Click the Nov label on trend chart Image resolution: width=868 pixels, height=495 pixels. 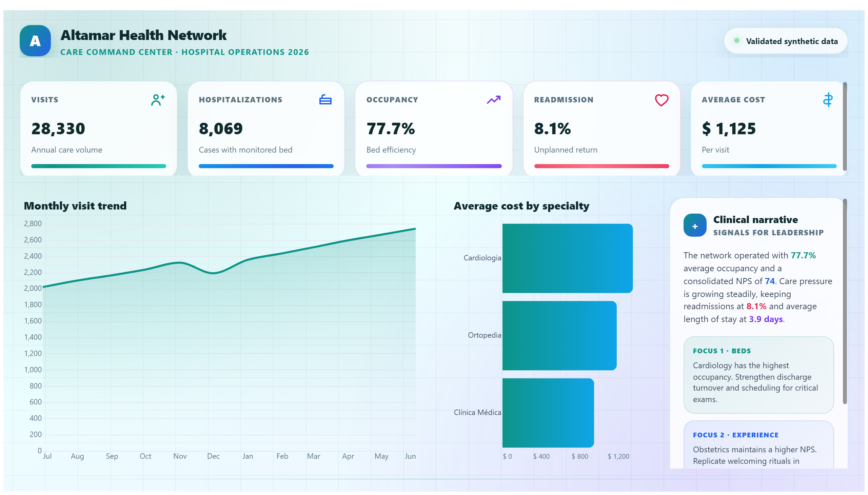pos(179,456)
